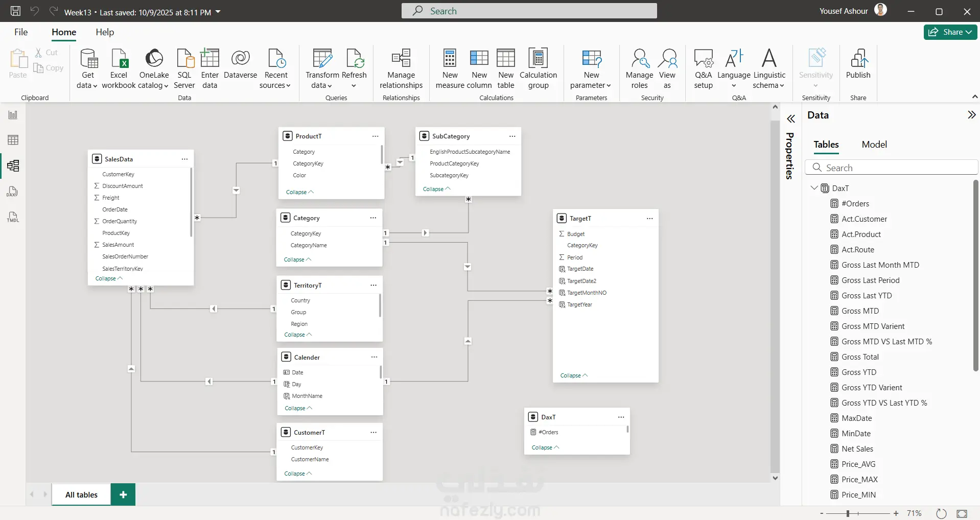This screenshot has height=520, width=980.
Task: Publish the report
Action: point(858,64)
